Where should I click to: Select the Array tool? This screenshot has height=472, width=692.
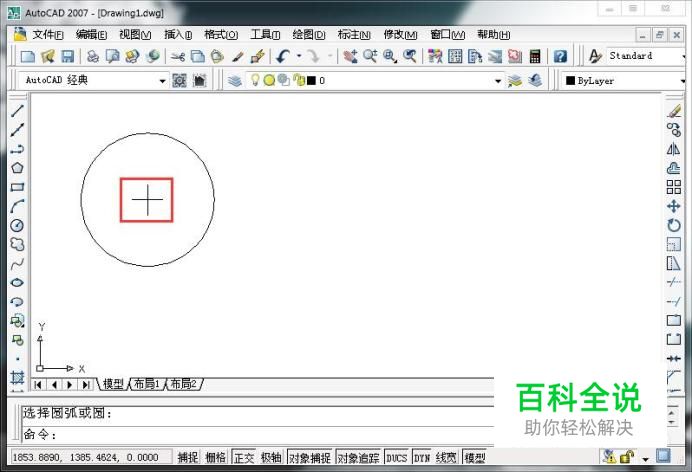click(x=674, y=187)
